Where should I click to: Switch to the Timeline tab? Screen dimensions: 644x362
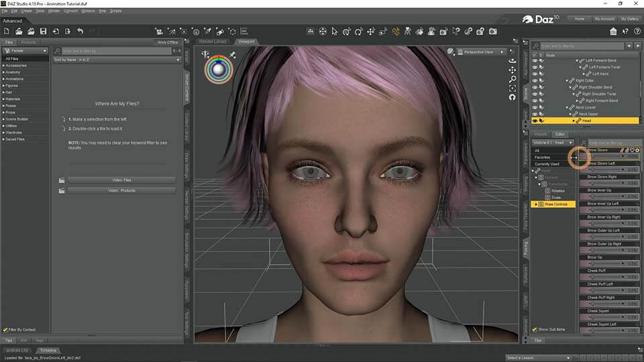(x=48, y=351)
